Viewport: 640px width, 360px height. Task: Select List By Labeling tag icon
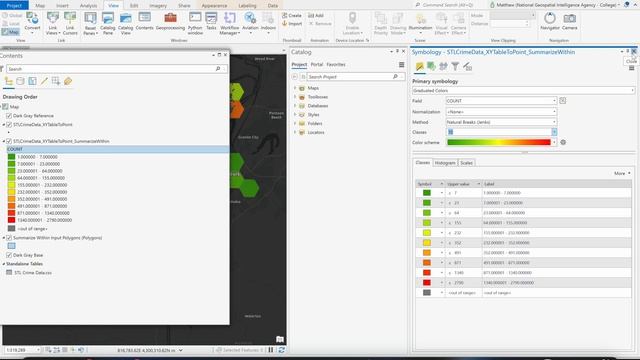coord(68,81)
